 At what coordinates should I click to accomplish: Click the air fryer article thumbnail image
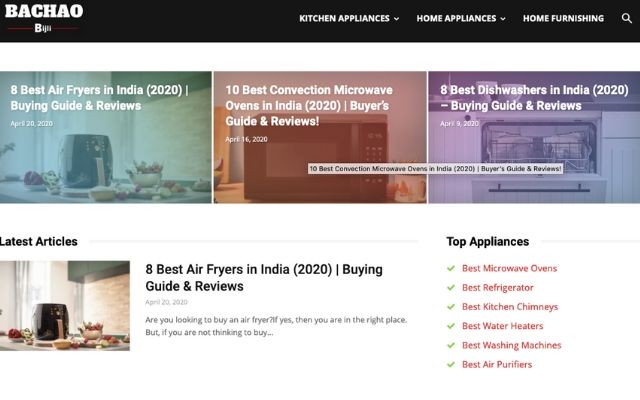(65, 306)
